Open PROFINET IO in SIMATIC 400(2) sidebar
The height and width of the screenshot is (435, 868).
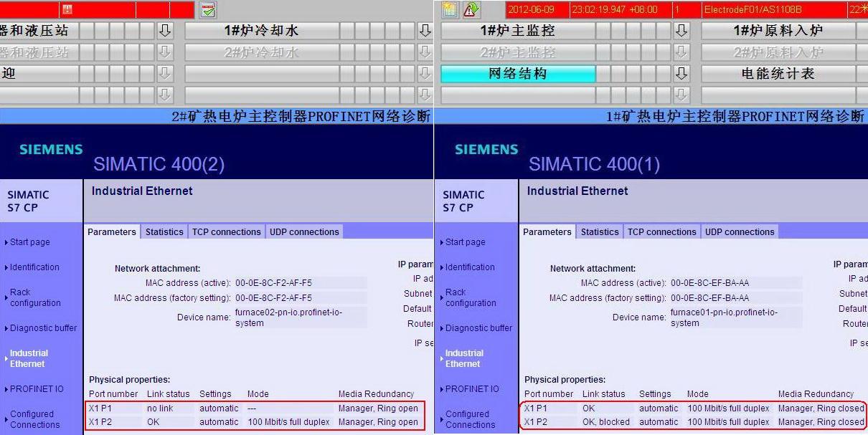(x=37, y=389)
